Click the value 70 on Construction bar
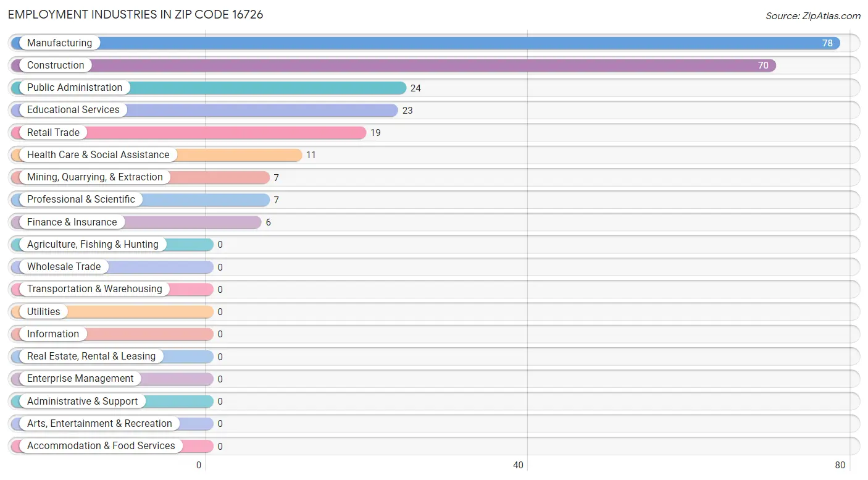Image resolution: width=868 pixels, height=480 pixels. [x=763, y=65]
